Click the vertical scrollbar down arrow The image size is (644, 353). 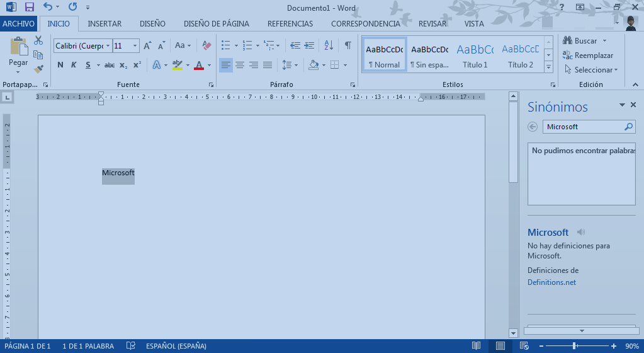pyautogui.click(x=513, y=333)
